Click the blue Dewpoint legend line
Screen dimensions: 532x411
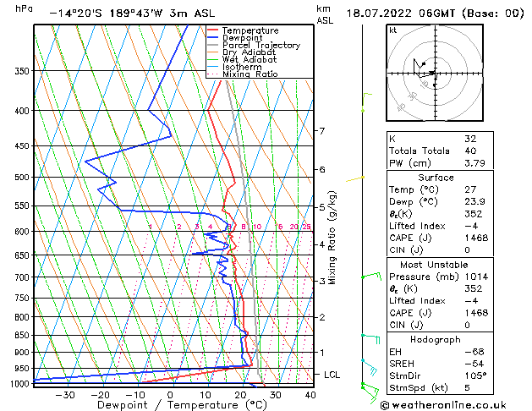point(213,38)
